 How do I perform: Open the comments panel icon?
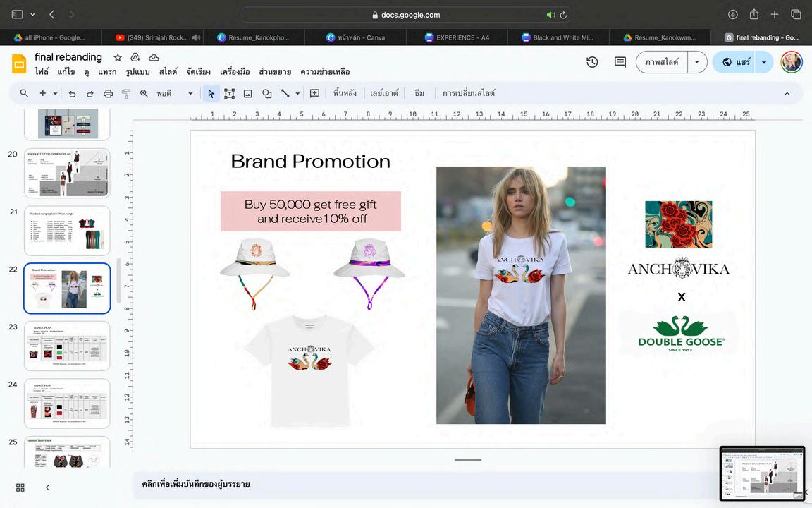[620, 62]
